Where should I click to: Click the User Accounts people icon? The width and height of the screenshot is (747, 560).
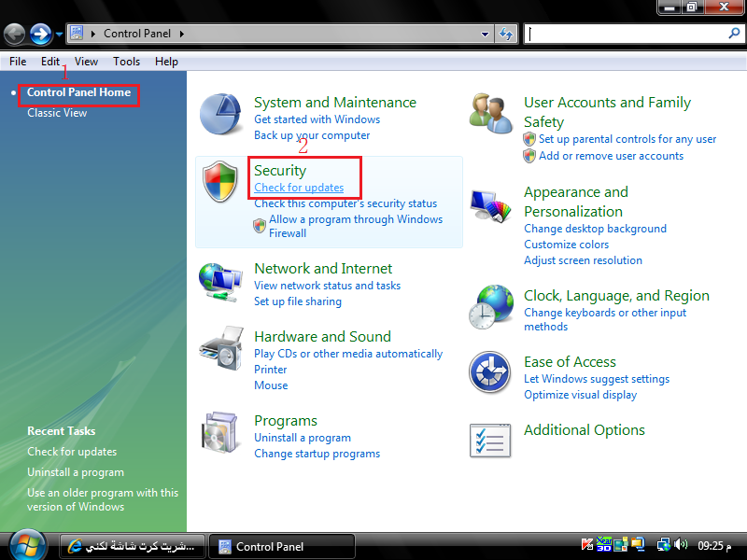pos(491,113)
